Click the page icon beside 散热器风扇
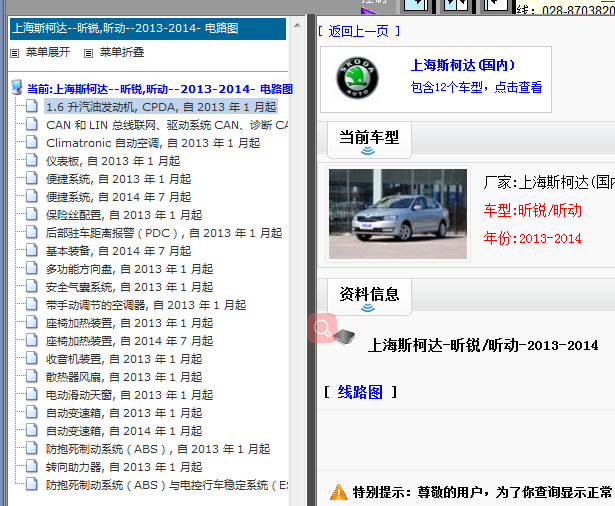 point(32,377)
